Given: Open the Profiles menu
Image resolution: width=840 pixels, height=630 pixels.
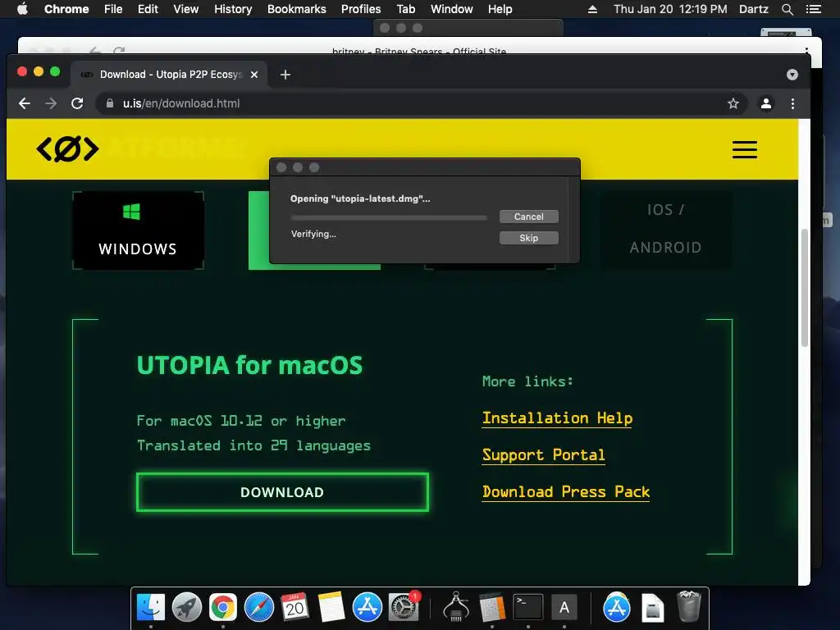Looking at the screenshot, I should tap(361, 9).
